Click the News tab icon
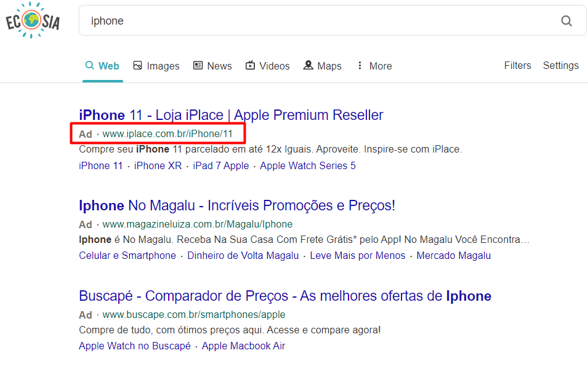The height and width of the screenshot is (369, 588). [x=198, y=65]
